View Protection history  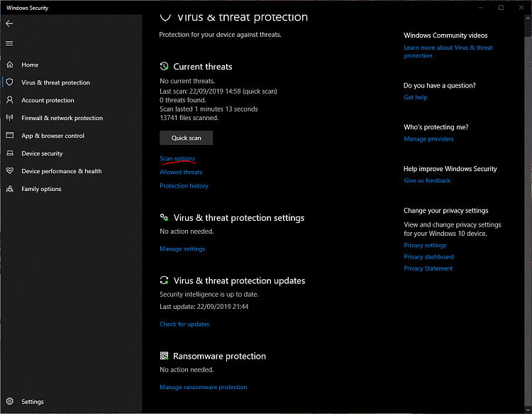tap(184, 186)
